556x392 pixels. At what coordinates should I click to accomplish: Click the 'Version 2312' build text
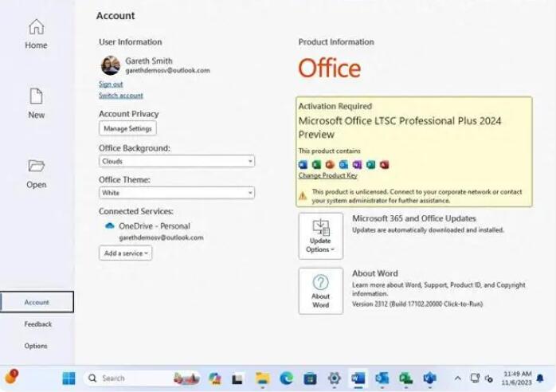point(417,304)
